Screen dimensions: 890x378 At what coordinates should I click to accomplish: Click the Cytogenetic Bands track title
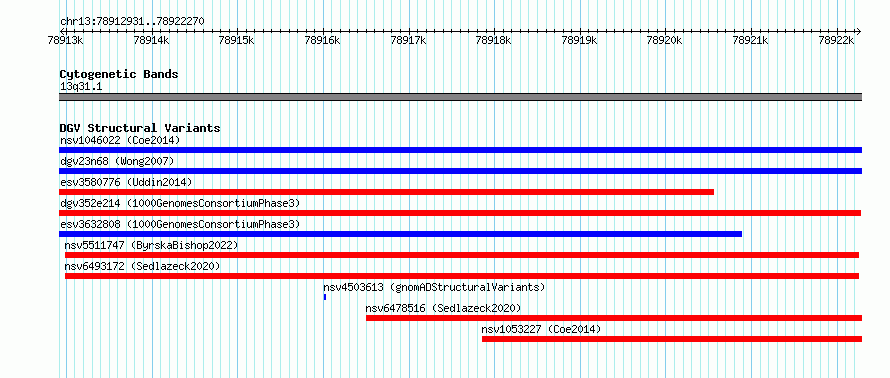click(x=119, y=74)
